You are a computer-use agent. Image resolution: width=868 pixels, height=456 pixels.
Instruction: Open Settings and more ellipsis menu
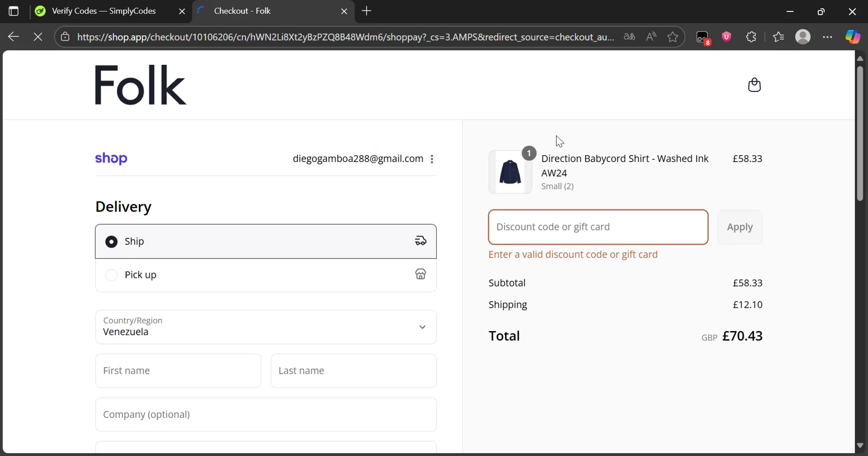(x=827, y=37)
